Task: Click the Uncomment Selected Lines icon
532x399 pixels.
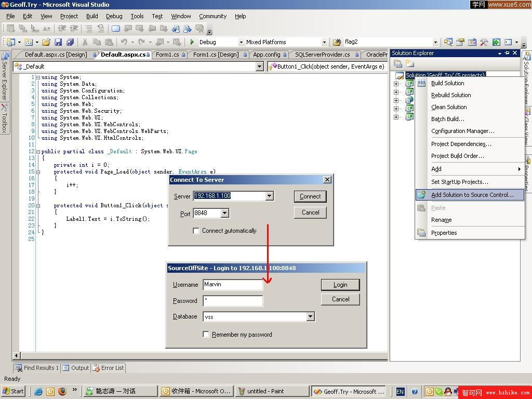Action: point(101,29)
